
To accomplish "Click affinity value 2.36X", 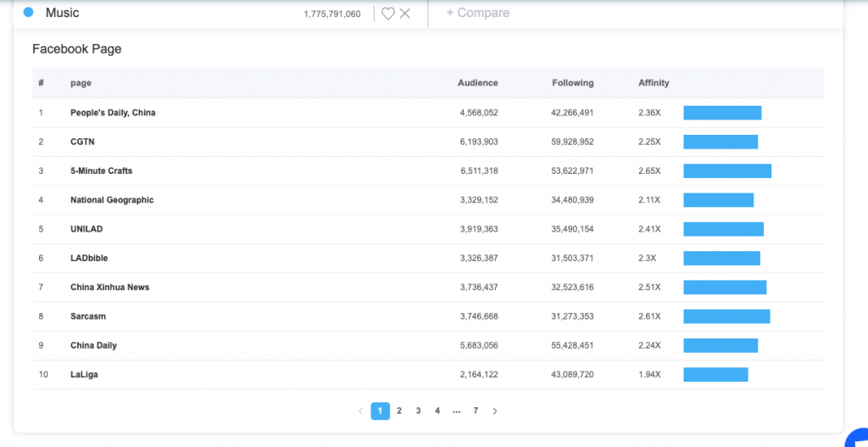I will (x=649, y=113).
